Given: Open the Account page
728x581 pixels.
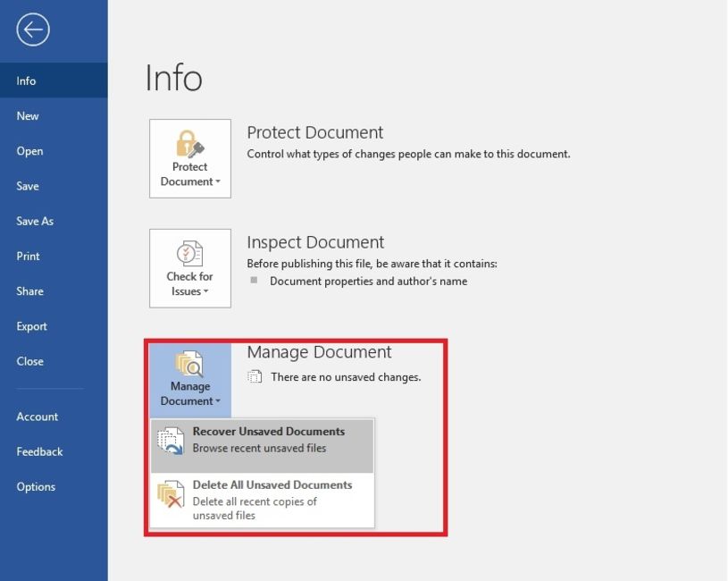Looking at the screenshot, I should 54,417.
